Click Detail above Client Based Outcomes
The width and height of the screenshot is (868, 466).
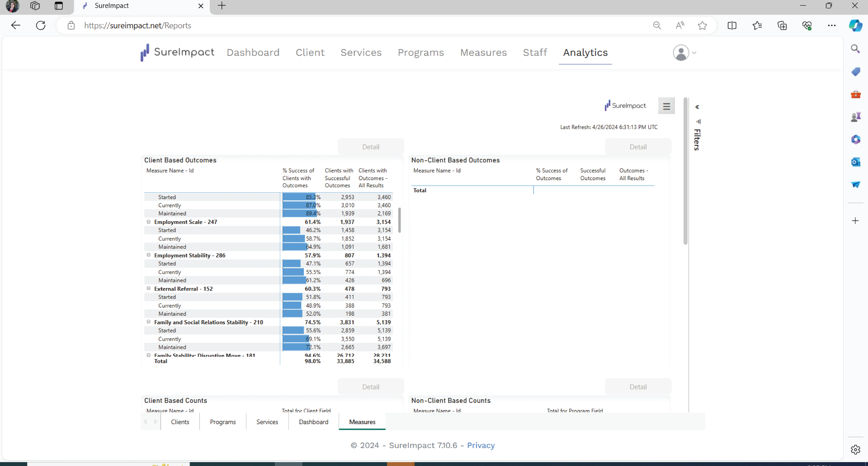point(371,147)
